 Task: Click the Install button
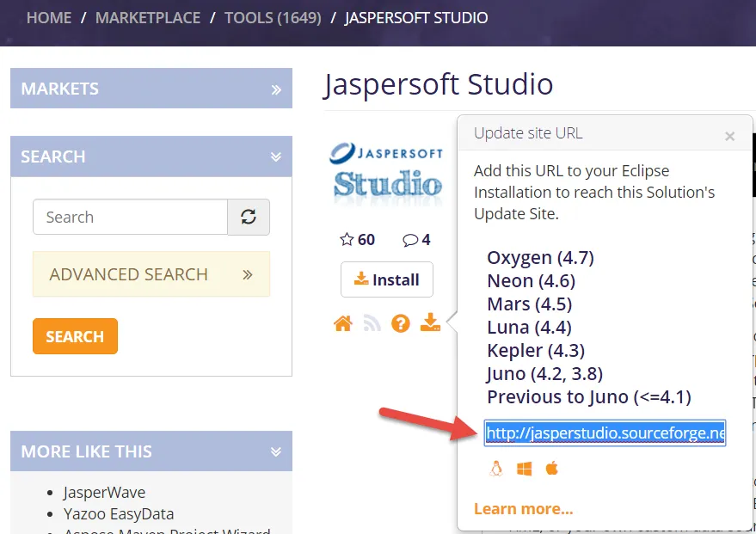(x=387, y=279)
